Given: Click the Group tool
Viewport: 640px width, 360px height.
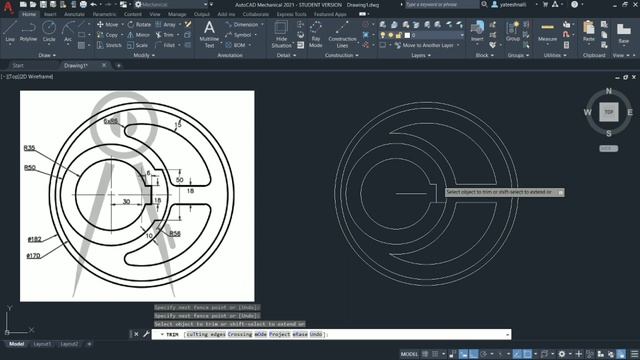Looking at the screenshot, I should click(x=513, y=32).
